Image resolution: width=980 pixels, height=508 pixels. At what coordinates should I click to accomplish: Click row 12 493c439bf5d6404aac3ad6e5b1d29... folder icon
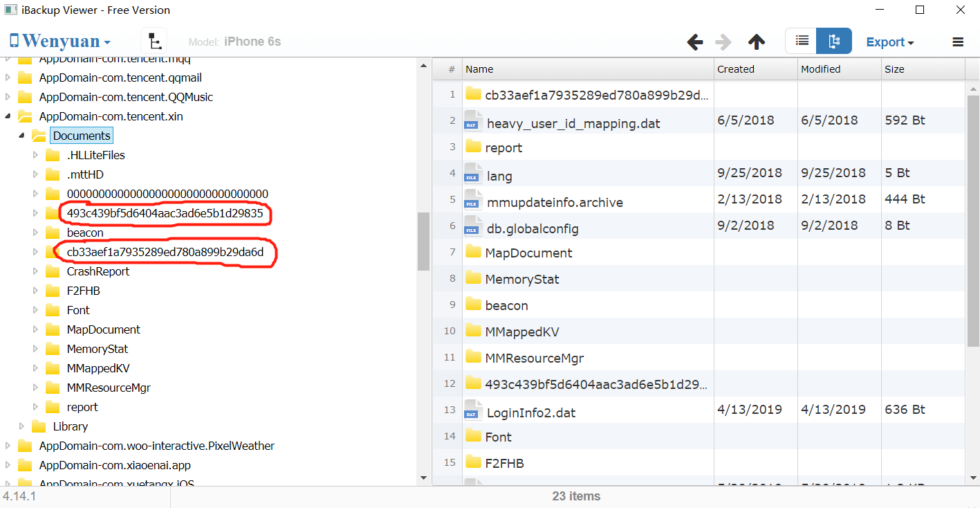point(473,383)
